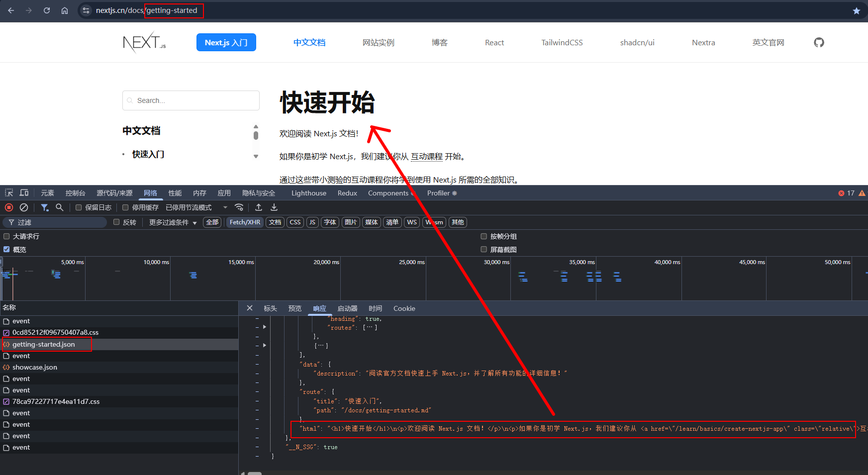Toggle the network filter funnel icon
868x475 pixels.
pyautogui.click(x=45, y=207)
